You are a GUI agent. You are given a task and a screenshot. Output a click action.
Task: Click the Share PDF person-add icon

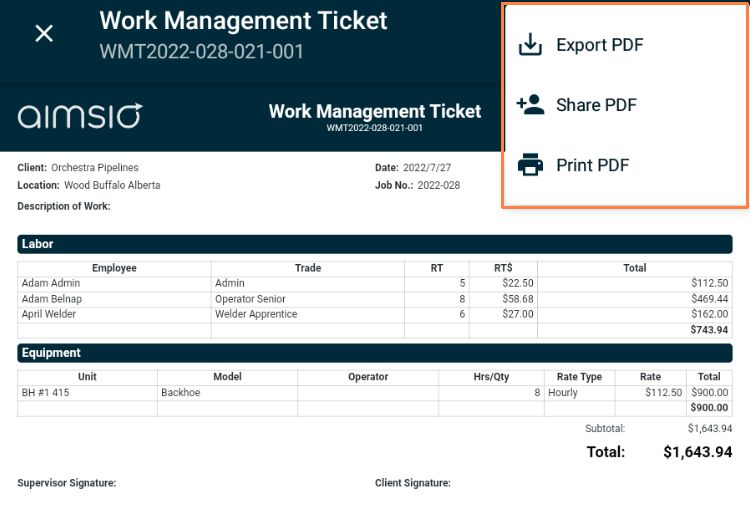click(530, 104)
